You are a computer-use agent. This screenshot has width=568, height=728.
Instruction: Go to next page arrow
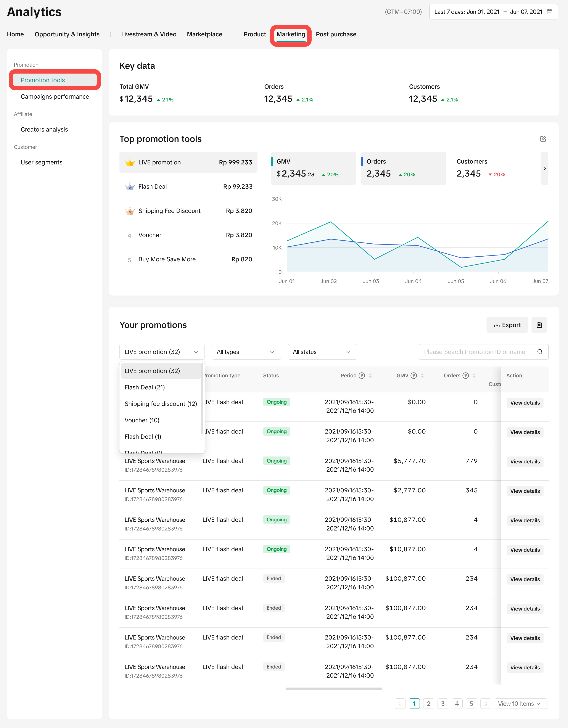(x=486, y=704)
